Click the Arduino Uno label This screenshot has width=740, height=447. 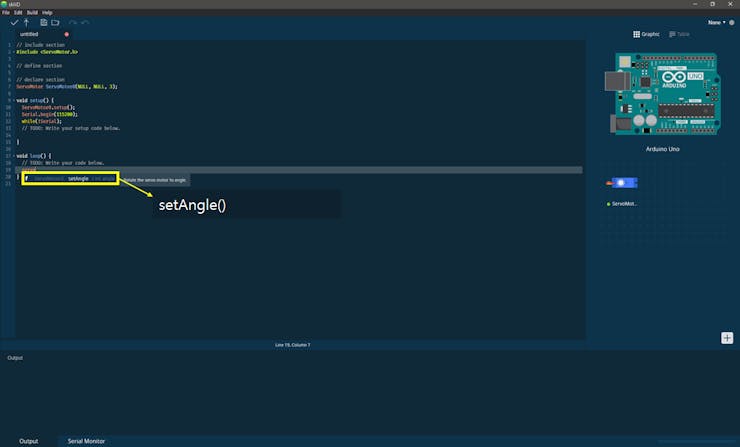click(x=663, y=149)
